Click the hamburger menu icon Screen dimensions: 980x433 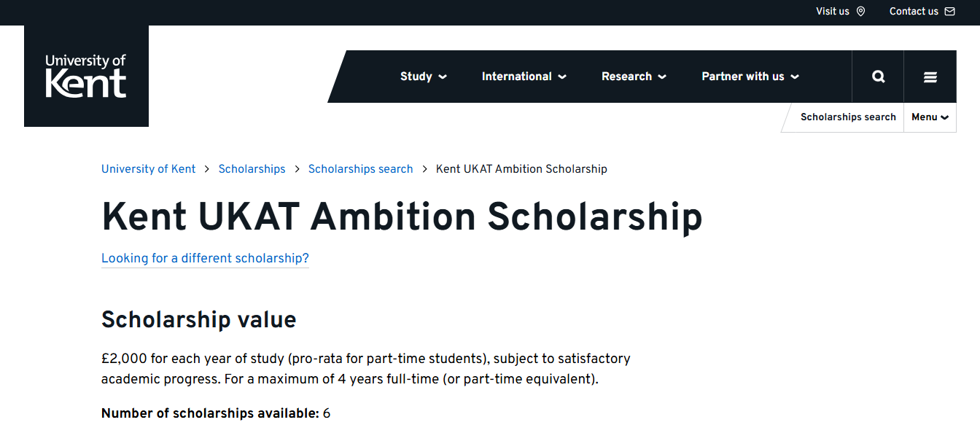930,76
